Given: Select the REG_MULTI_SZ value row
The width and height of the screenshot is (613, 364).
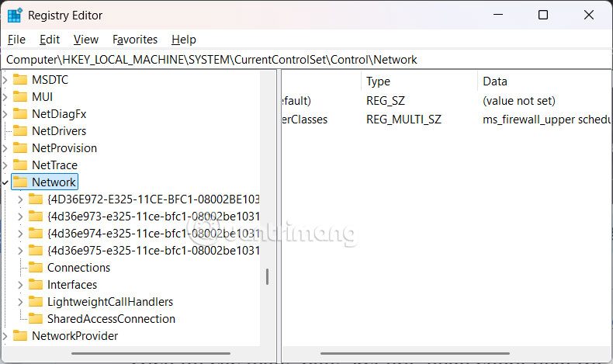Looking at the screenshot, I should (x=403, y=120).
